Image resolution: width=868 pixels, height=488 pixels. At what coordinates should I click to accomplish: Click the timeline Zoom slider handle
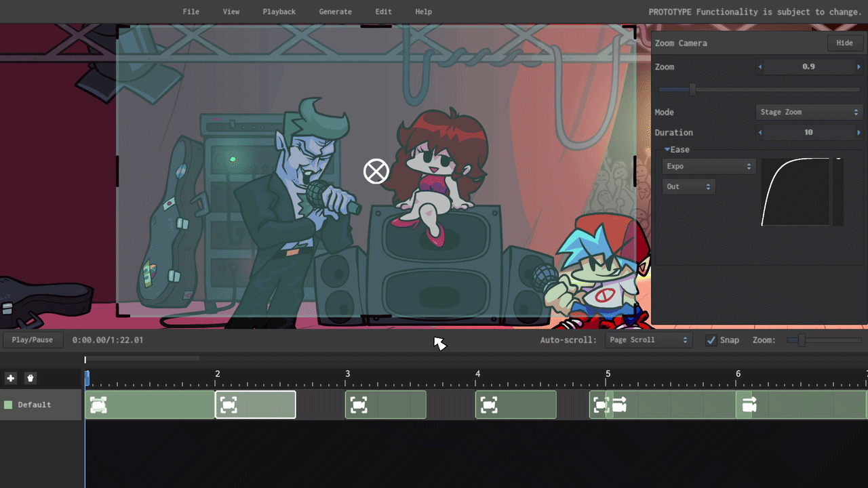[x=802, y=340]
